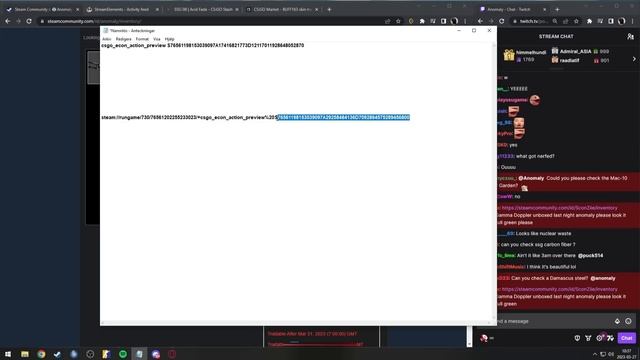Reload the Twitch chat page
Screen dimensions: 640x360
[502, 21]
